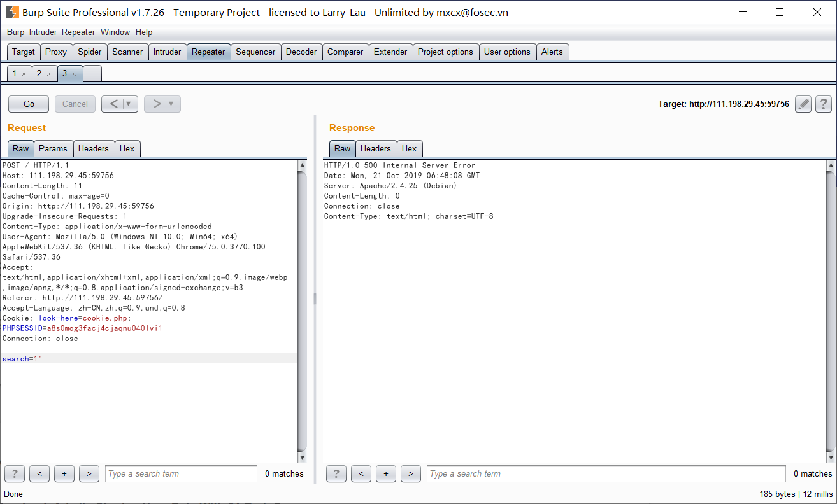The height and width of the screenshot is (504, 837).
Task: Open Repeater help question-mark icon near Target
Action: click(824, 104)
